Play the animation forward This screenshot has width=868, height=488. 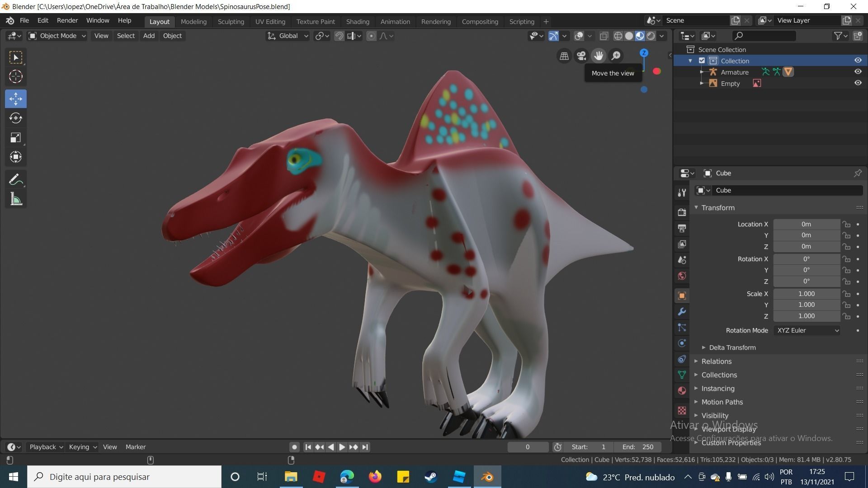[x=342, y=447]
